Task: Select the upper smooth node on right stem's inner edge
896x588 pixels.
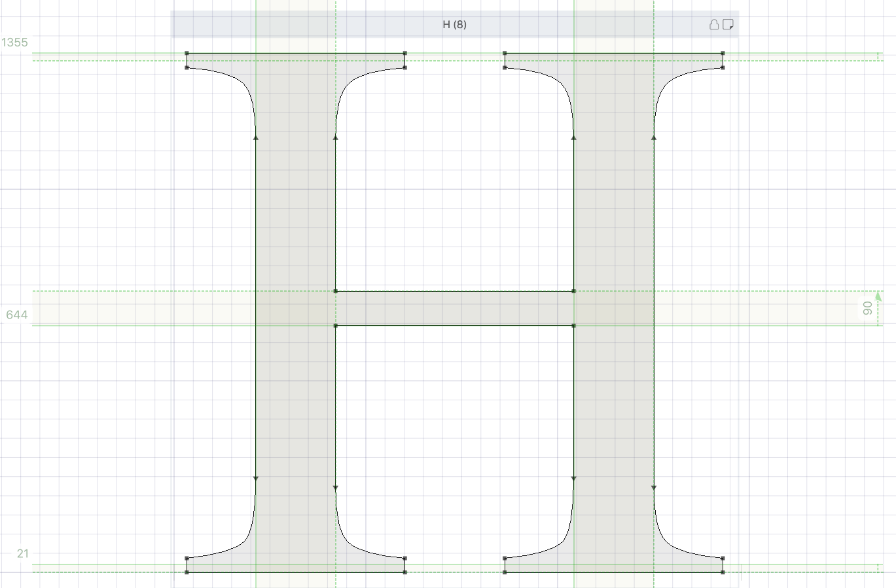Action: (574, 137)
